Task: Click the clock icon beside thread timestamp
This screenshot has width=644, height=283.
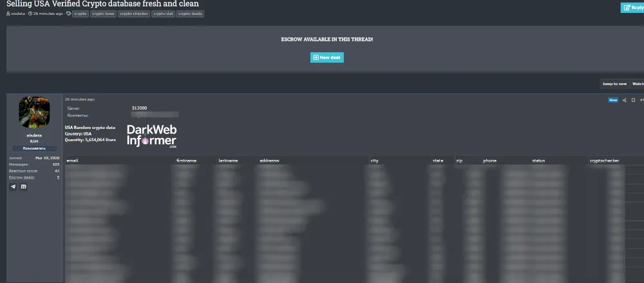Action: [30, 14]
